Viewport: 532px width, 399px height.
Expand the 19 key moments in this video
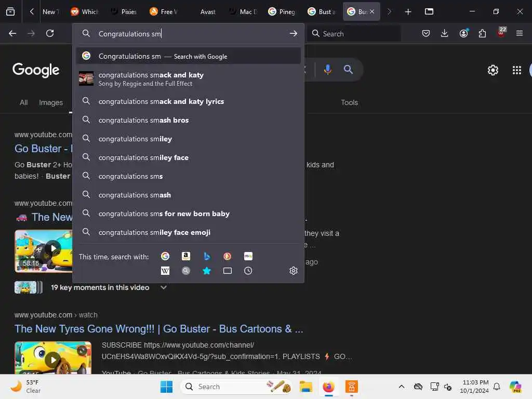coord(163,287)
